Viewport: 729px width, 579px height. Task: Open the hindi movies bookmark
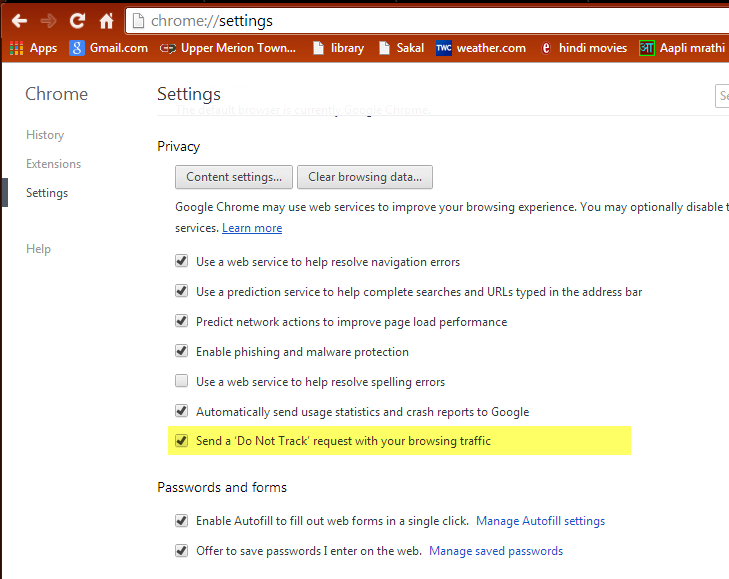584,48
